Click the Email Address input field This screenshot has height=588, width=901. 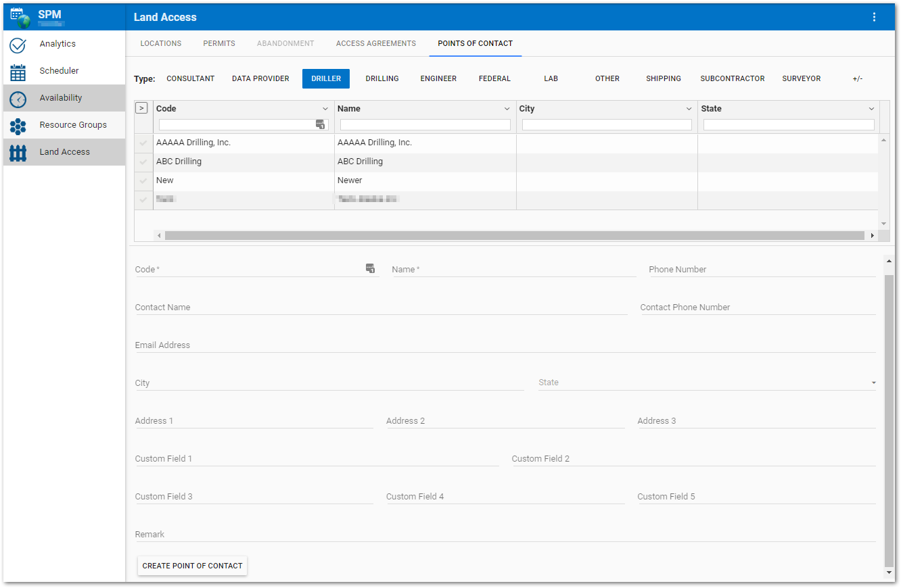[505, 345]
